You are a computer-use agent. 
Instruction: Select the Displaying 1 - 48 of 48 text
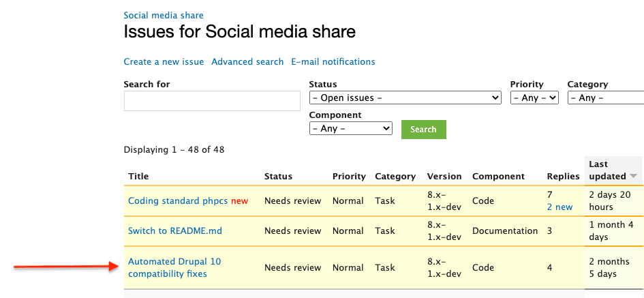[174, 149]
